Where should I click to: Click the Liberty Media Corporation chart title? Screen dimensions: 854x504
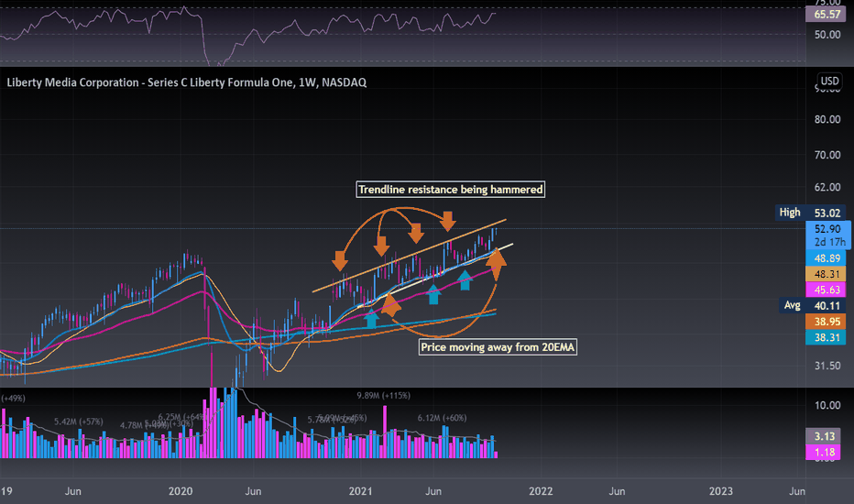tap(186, 82)
